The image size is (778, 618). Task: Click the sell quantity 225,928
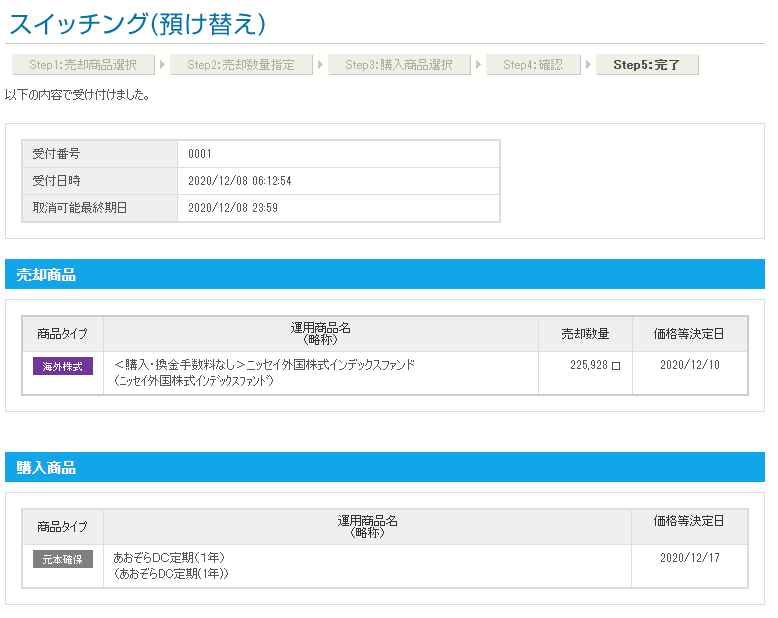pos(588,365)
